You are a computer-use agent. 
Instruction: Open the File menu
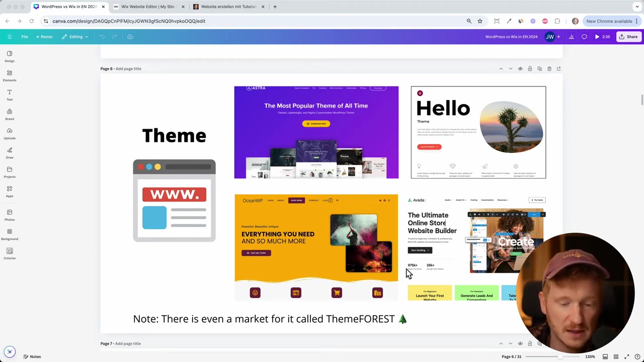point(25,37)
